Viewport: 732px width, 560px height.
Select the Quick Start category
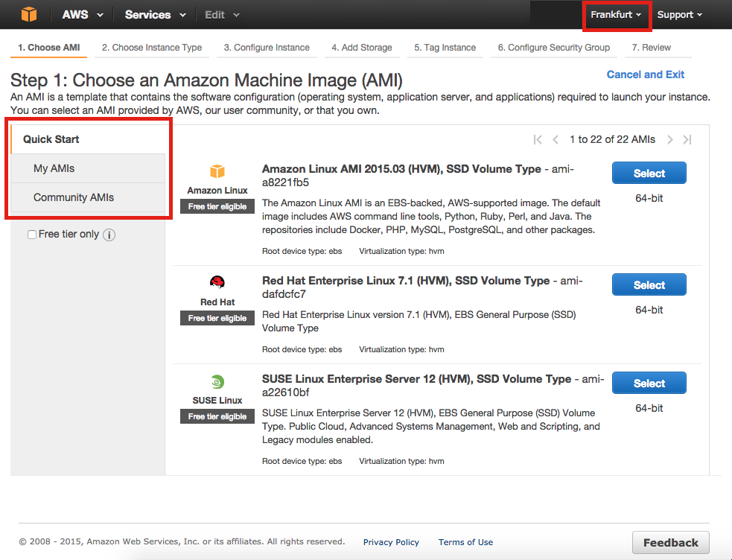click(x=88, y=139)
